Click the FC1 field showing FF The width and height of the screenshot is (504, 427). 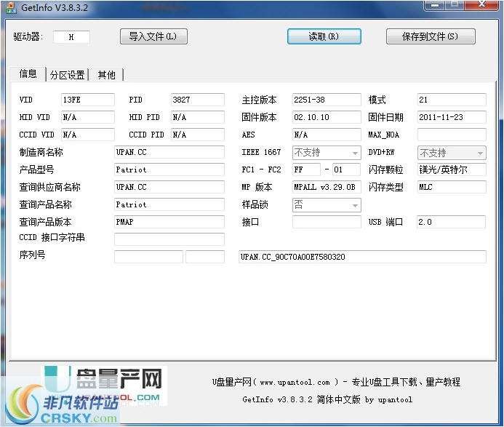pos(306,169)
